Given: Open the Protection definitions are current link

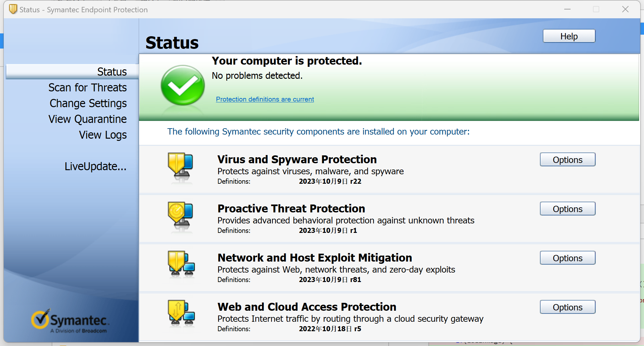Looking at the screenshot, I should coord(265,99).
